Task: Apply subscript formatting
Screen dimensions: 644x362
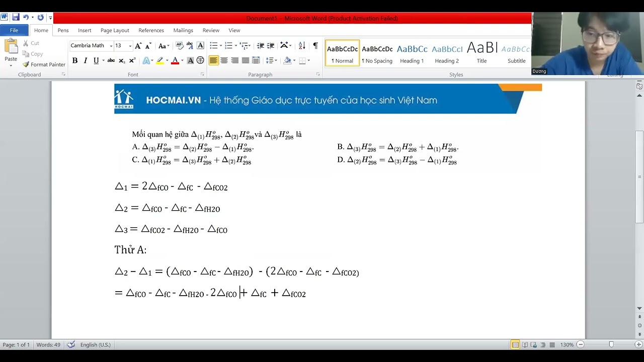Action: pos(122,60)
